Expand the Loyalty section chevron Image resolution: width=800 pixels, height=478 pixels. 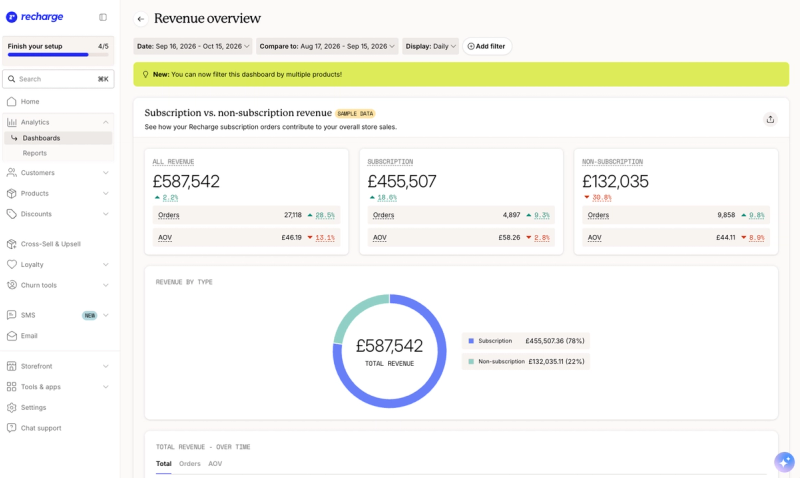(106, 264)
